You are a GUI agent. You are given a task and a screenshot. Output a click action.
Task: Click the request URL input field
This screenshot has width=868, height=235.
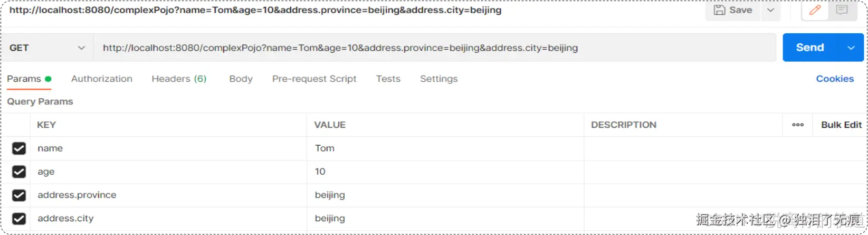pos(433,48)
